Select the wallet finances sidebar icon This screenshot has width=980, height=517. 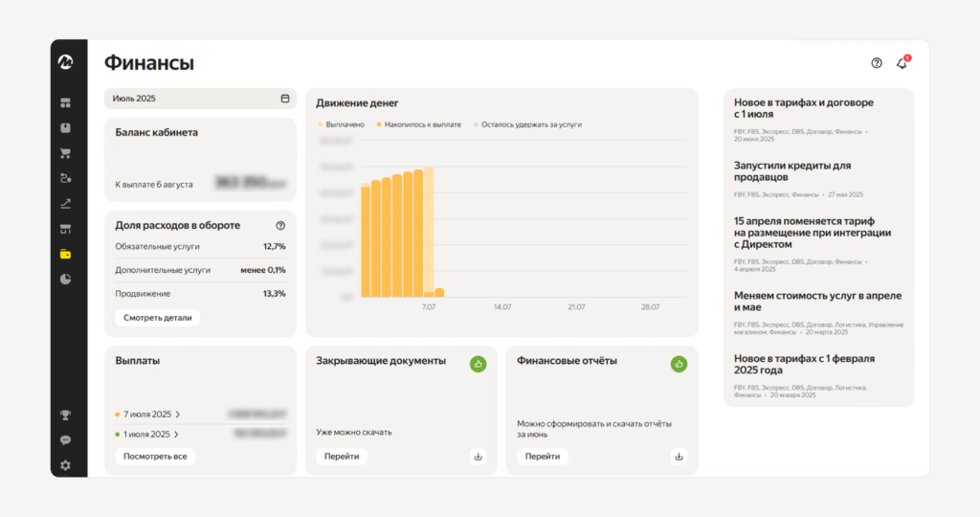(66, 254)
